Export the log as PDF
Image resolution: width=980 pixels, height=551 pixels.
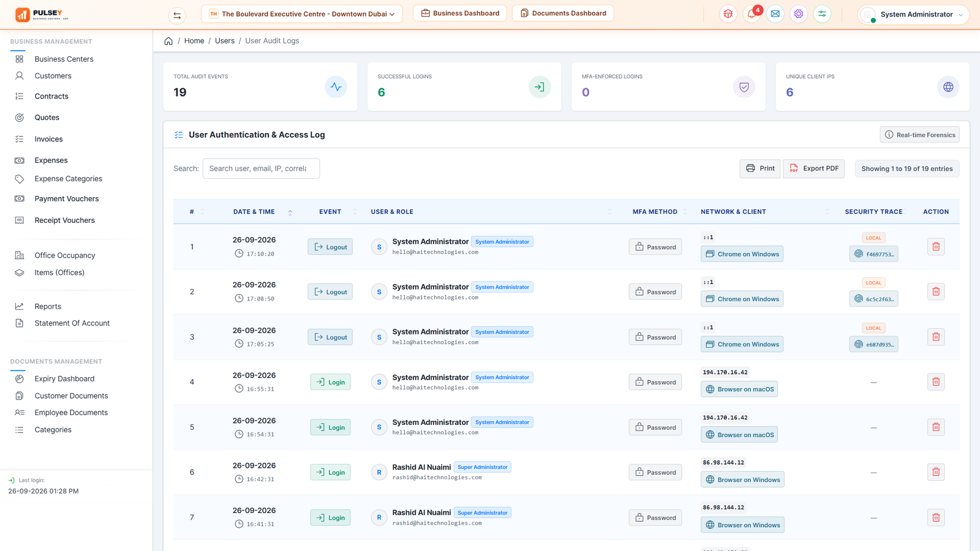tap(814, 168)
